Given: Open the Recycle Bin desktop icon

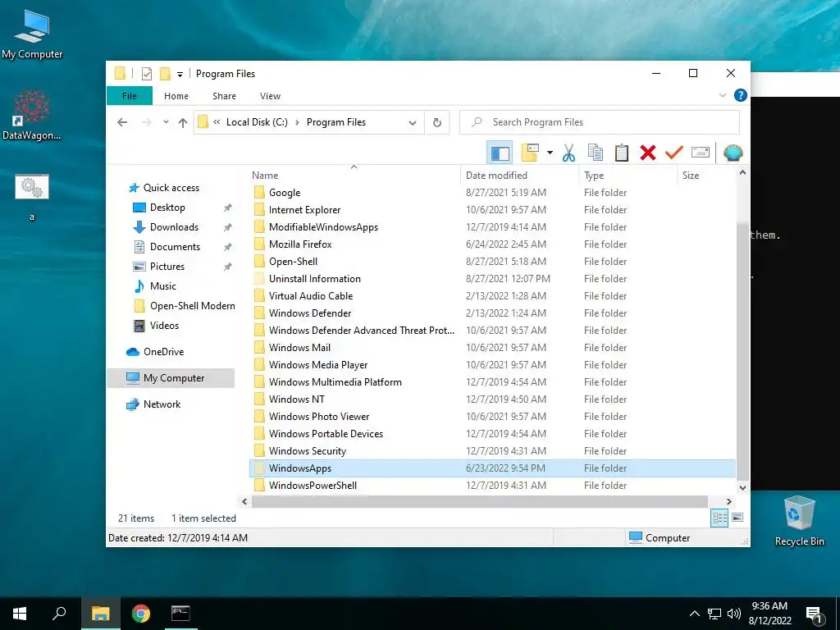Looking at the screenshot, I should click(799, 521).
